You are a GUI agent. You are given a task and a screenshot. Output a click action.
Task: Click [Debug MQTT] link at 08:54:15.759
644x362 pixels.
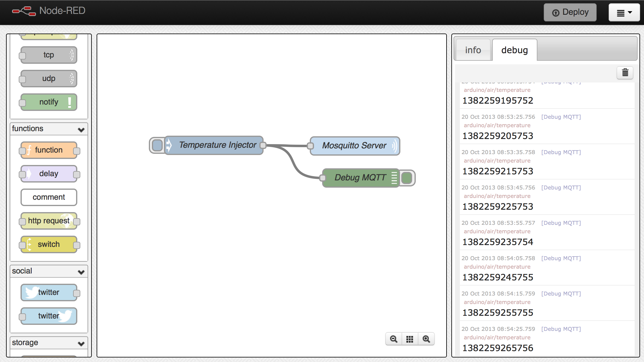pyautogui.click(x=561, y=294)
